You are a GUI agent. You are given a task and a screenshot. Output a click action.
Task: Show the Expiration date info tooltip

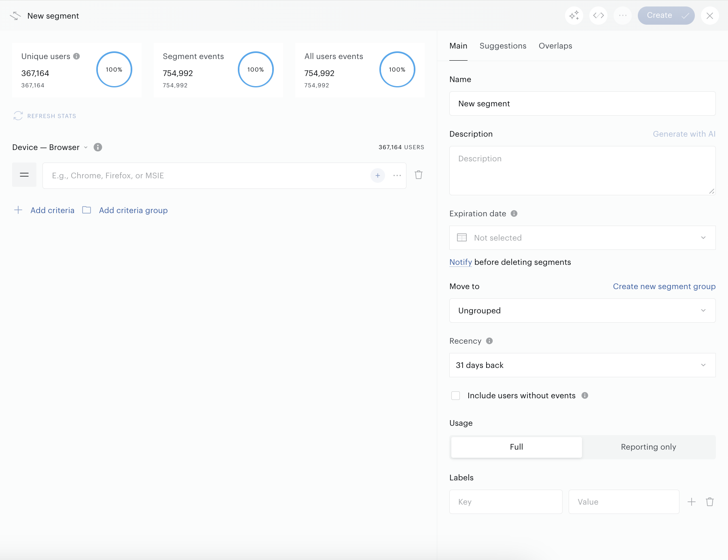[514, 213]
